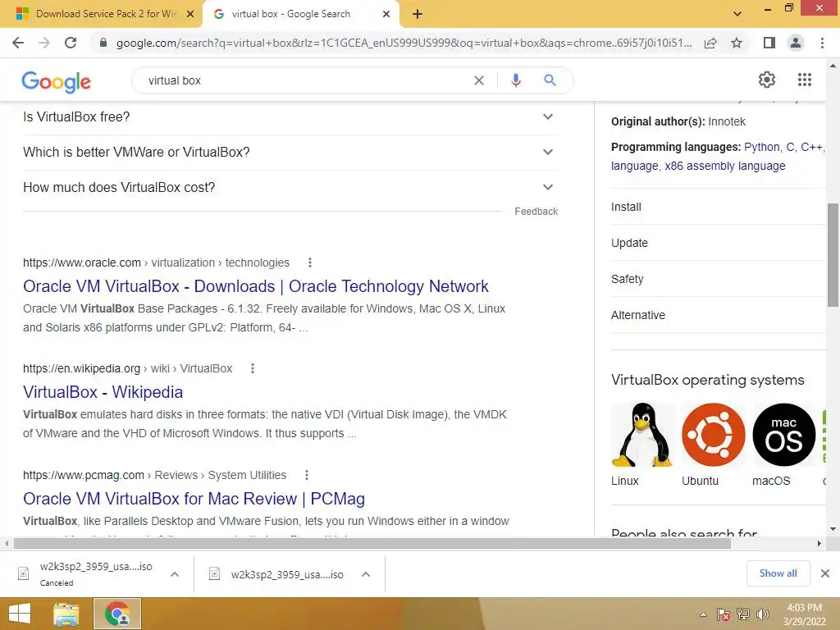Open menu for second w2k3sp2 iso download
Image resolution: width=840 pixels, height=630 pixels.
coord(366,574)
